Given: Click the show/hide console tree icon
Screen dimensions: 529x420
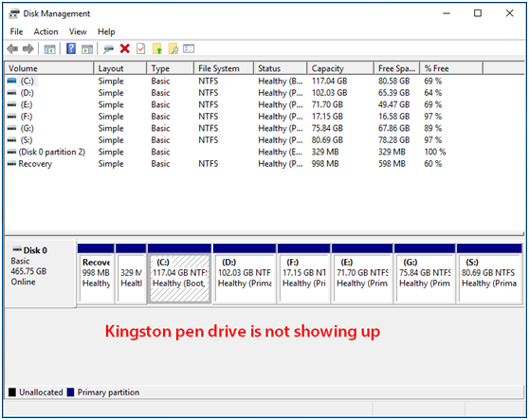Looking at the screenshot, I should coord(49,49).
